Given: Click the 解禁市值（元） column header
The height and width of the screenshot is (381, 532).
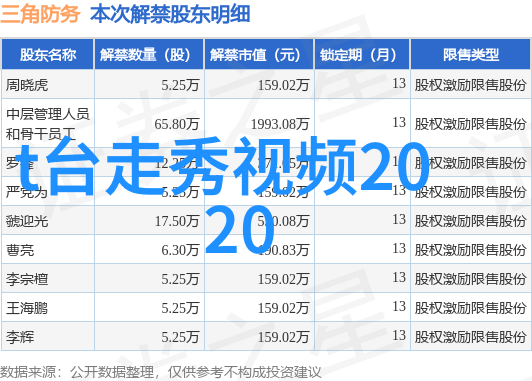Looking at the screenshot, I should click(259, 55).
